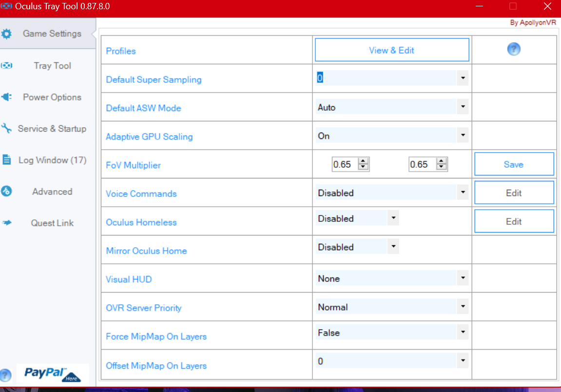The width and height of the screenshot is (561, 392).
Task: Decrease the first FoV Multiplier value
Action: point(363,167)
